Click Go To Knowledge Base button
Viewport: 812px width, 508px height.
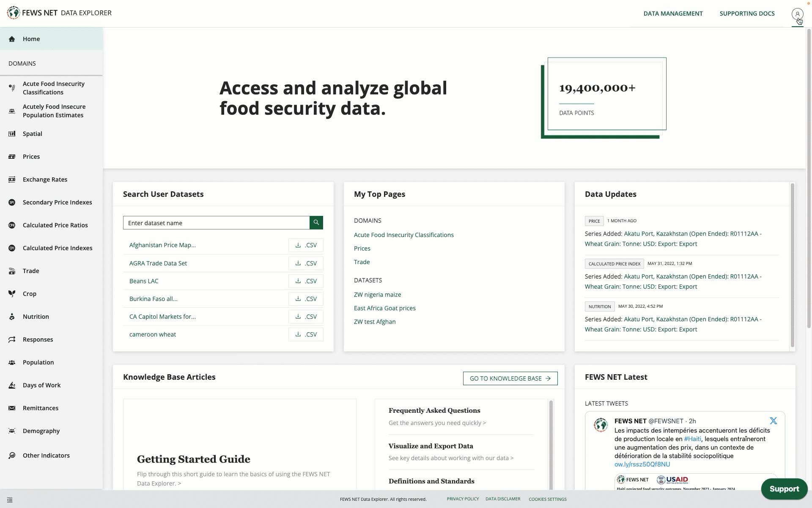pyautogui.click(x=510, y=378)
